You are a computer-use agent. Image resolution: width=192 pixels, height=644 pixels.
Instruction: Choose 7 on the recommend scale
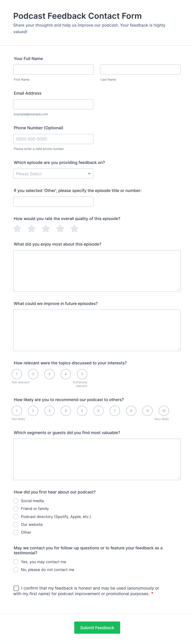pyautogui.click(x=115, y=411)
